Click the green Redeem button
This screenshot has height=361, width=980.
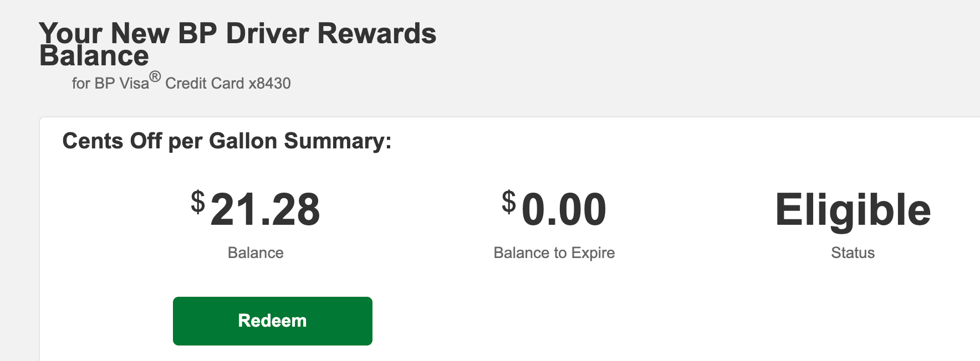[272, 321]
